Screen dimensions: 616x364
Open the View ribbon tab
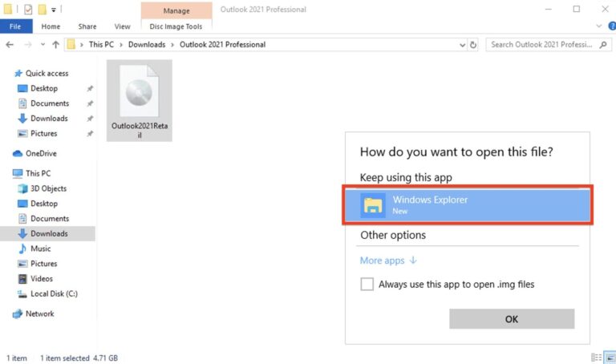[x=122, y=26]
